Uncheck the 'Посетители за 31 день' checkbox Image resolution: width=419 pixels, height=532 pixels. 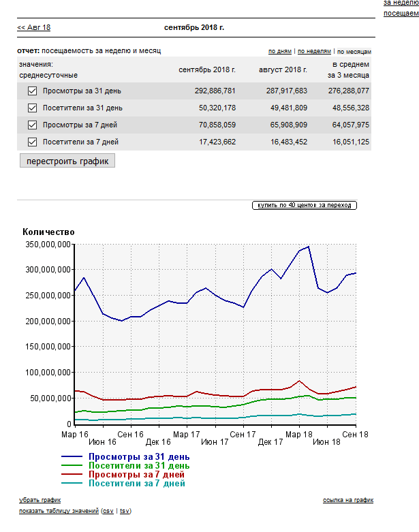coord(32,108)
